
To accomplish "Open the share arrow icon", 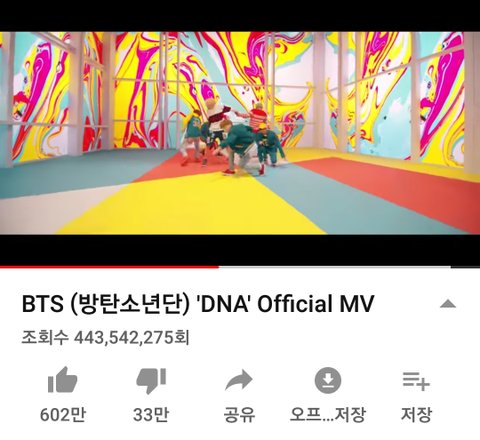I will (239, 380).
